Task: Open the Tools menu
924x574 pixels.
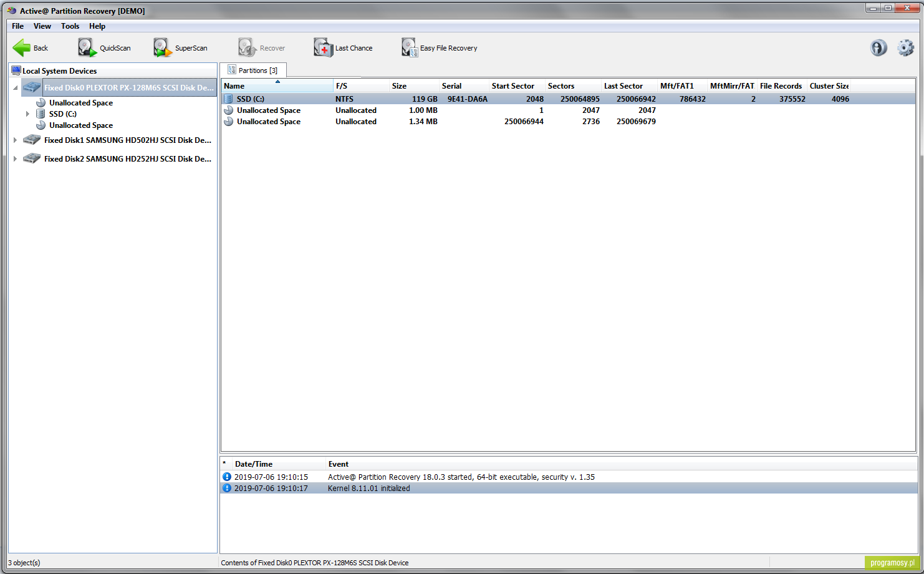Action: pyautogui.click(x=70, y=26)
